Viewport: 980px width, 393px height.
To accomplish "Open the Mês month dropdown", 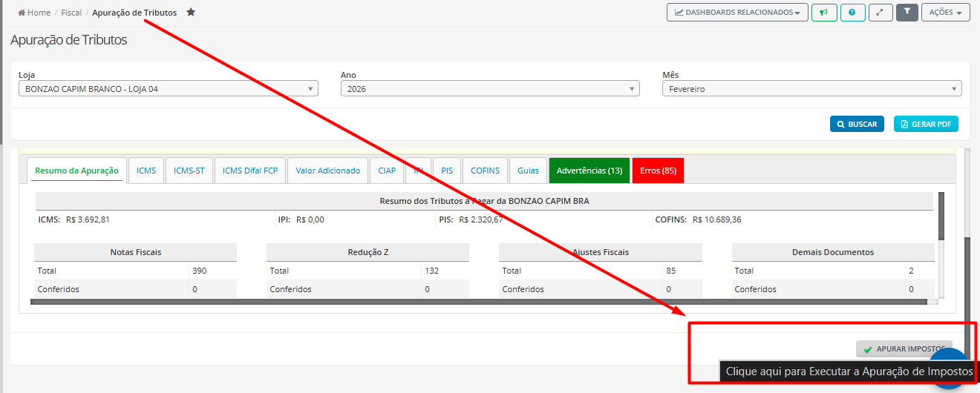I will coord(811,89).
